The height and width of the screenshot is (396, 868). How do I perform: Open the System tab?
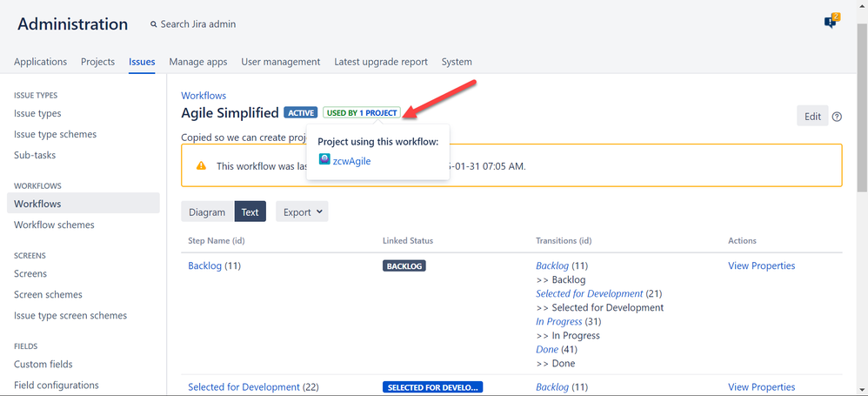point(457,62)
